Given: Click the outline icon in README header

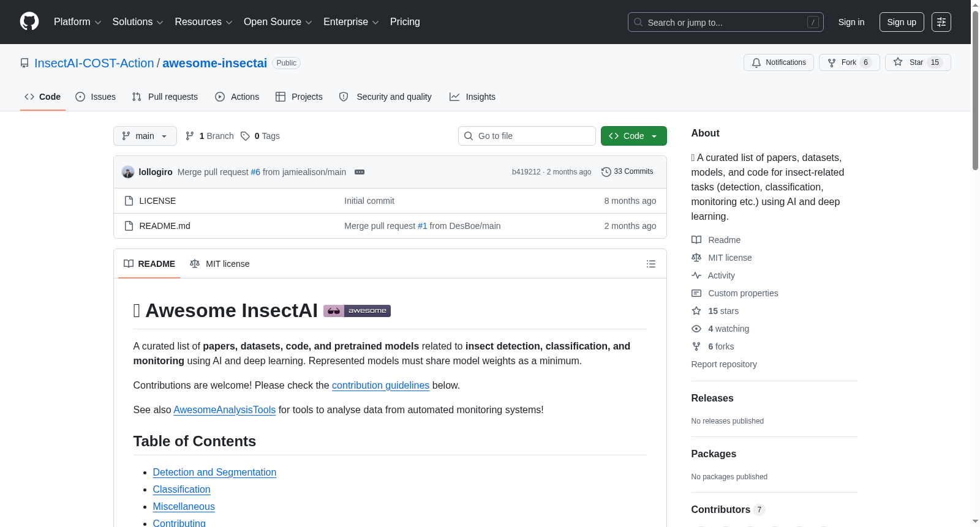Looking at the screenshot, I should [x=651, y=264].
